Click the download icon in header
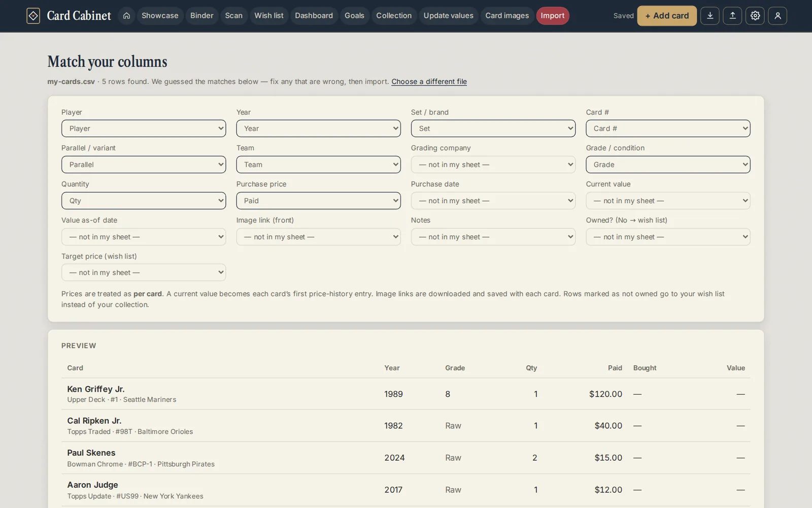 point(709,16)
